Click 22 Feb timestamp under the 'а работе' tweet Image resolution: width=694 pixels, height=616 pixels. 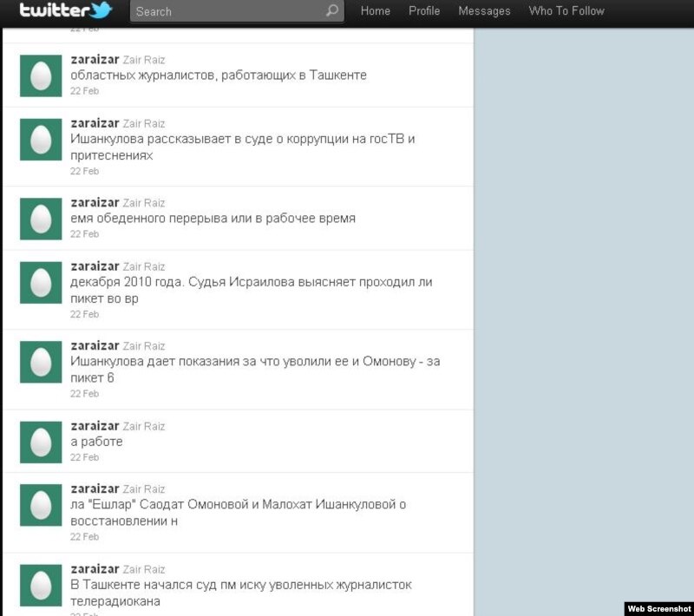tap(85, 457)
